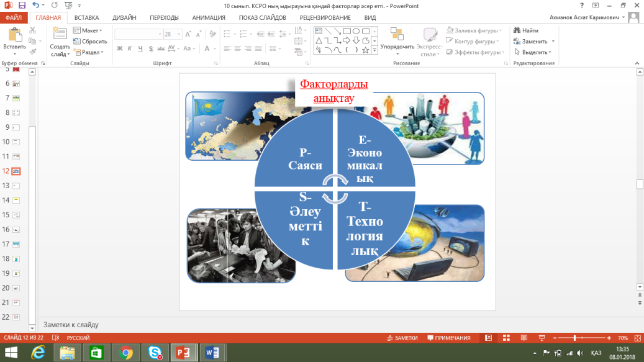This screenshot has width=644, height=362.
Task: Toggle the Notes (Заметки) pane
Action: (402, 338)
